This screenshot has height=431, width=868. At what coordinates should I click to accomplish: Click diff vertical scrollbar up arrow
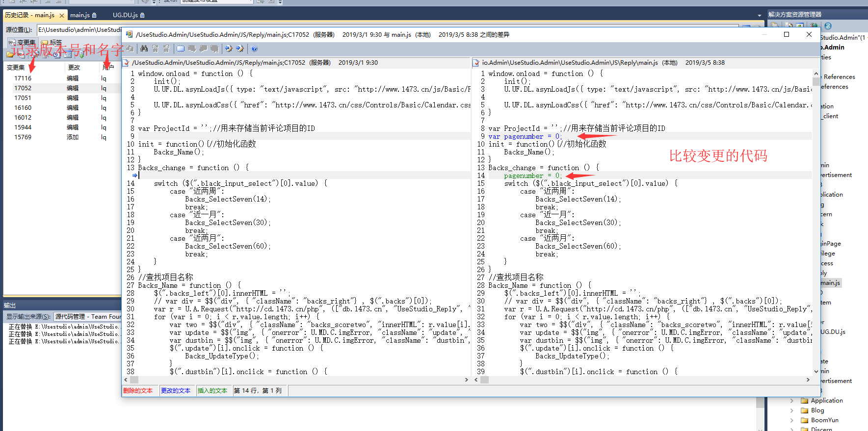[816, 73]
